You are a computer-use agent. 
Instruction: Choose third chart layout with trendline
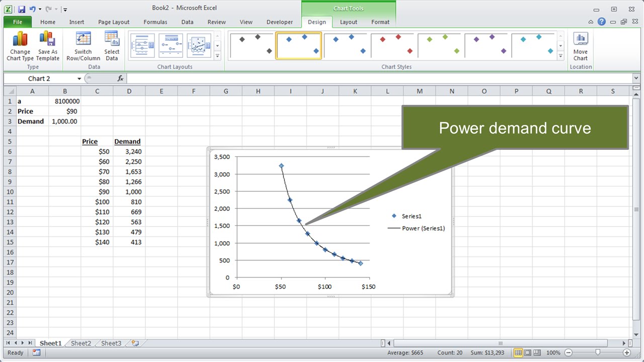[199, 46]
